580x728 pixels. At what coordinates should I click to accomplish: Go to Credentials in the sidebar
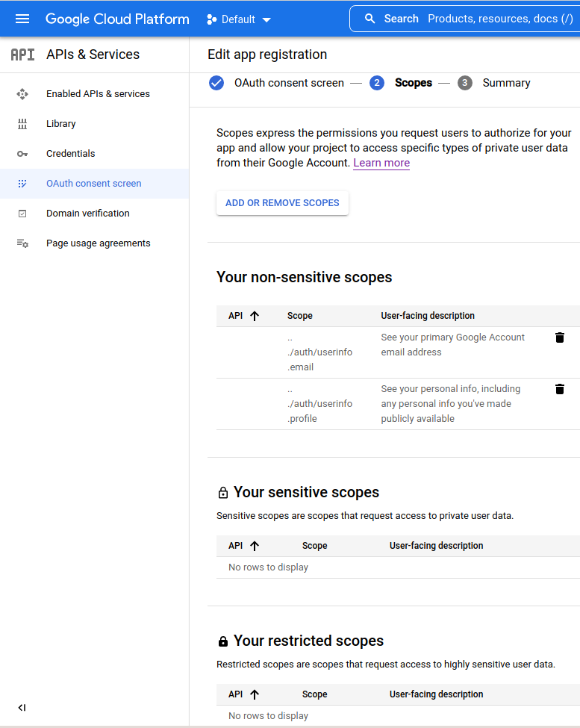coord(70,154)
